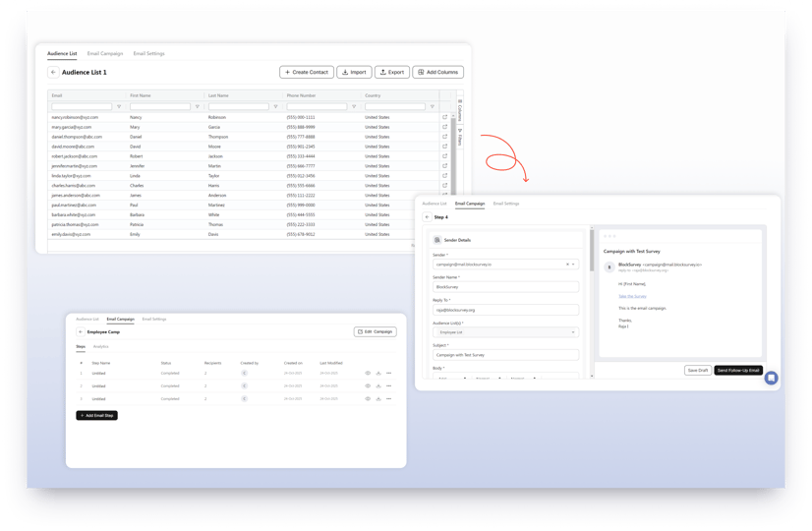Click Take the Survey link in preview
Screen dimensions: 812x531
(632, 296)
